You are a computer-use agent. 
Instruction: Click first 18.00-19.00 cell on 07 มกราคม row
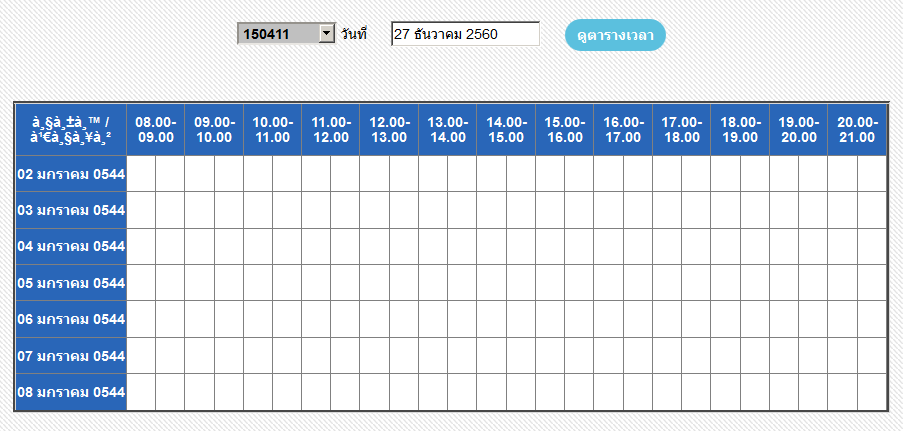pos(726,356)
